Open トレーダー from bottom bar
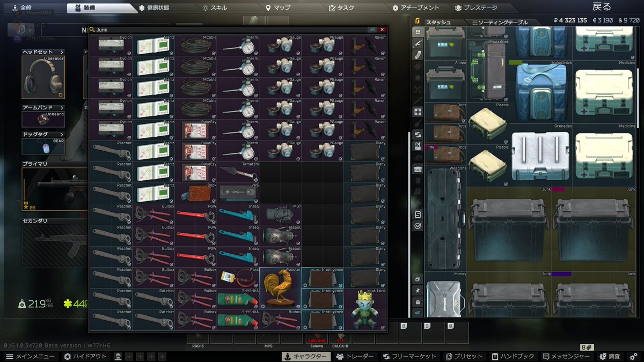Image resolution: width=644 pixels, height=362 pixels. (355, 357)
